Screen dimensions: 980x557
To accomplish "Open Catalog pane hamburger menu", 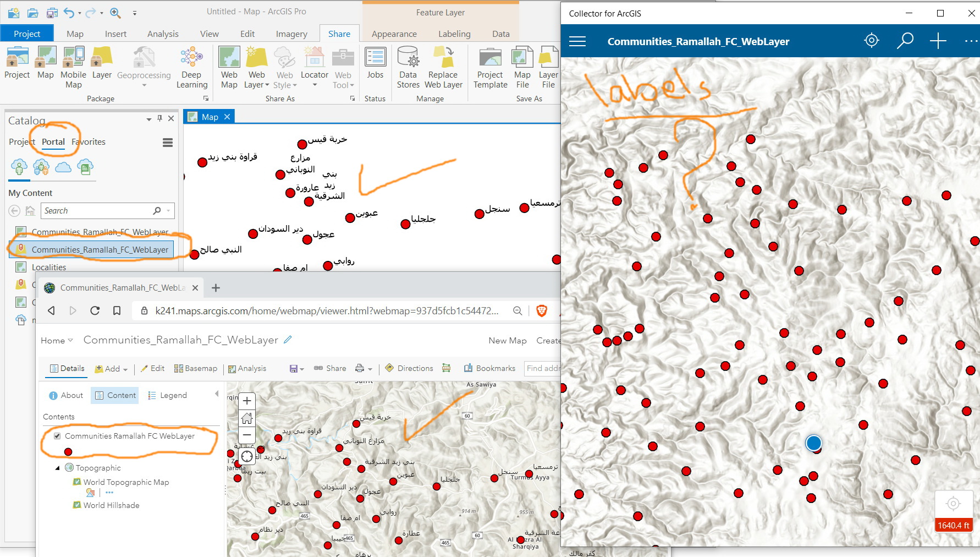I will pyautogui.click(x=168, y=143).
